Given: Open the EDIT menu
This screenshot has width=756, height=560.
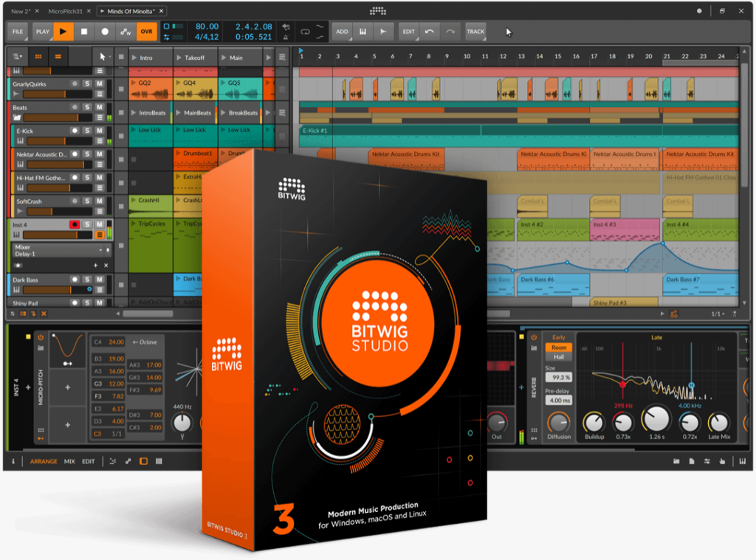Looking at the screenshot, I should 409,32.
